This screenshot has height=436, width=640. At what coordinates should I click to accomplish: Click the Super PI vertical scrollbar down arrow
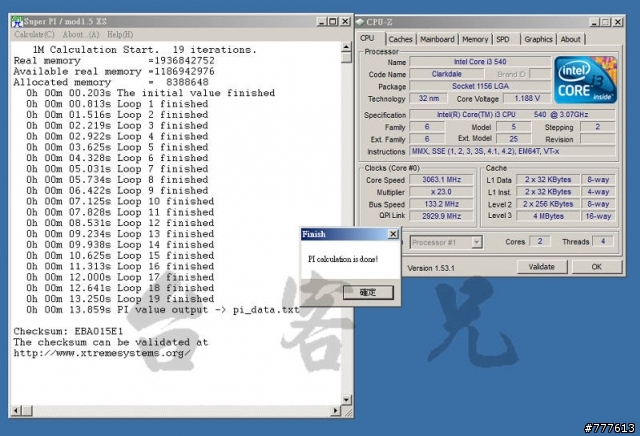pos(346,400)
